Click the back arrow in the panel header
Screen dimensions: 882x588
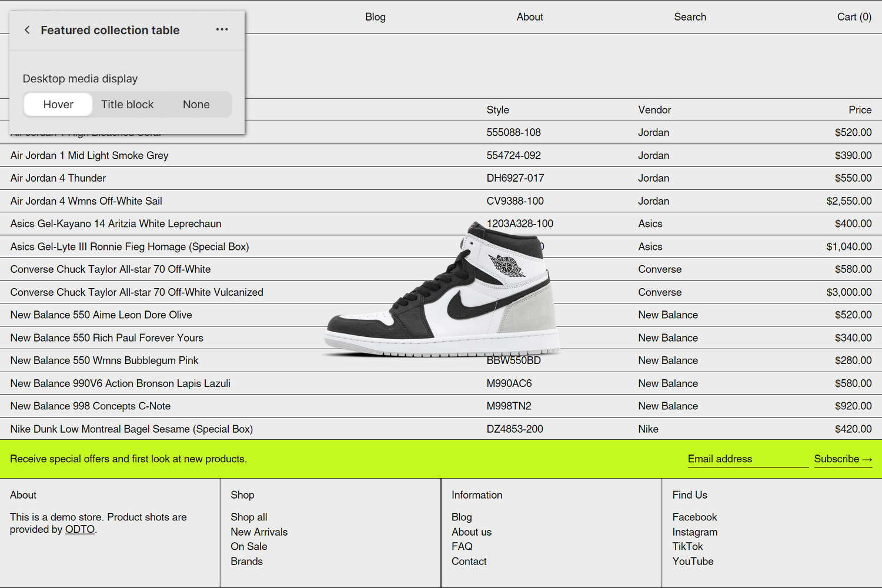coord(26,29)
